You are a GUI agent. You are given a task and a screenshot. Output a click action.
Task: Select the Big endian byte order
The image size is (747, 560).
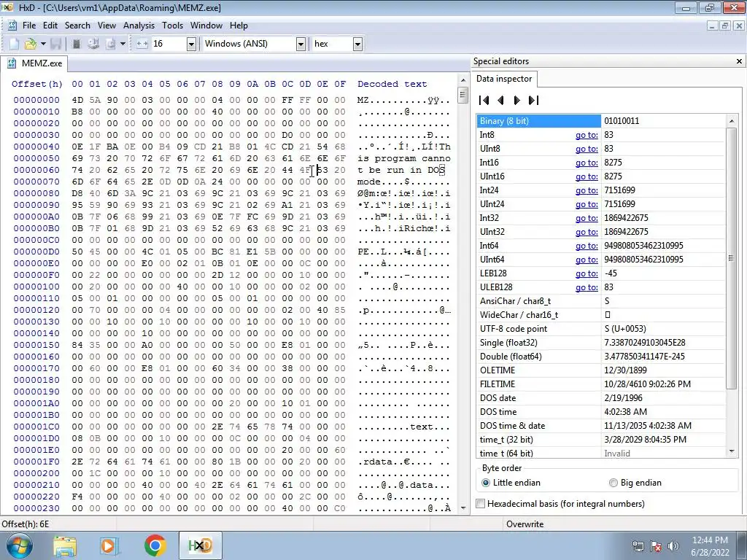tap(635, 483)
